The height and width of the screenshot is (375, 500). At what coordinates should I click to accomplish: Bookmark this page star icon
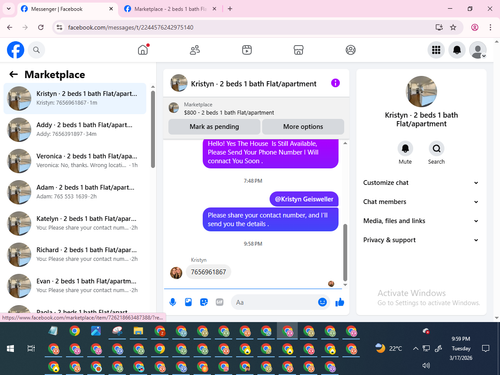coord(453,27)
